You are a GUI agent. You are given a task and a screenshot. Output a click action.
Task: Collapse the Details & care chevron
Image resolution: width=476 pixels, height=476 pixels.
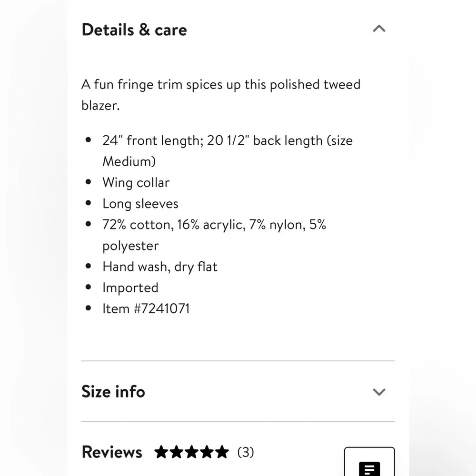379,29
